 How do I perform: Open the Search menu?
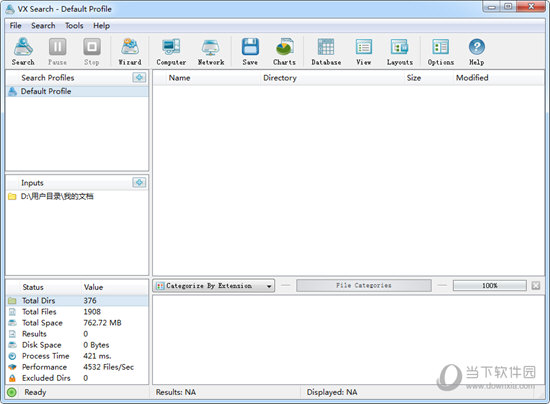coord(43,26)
